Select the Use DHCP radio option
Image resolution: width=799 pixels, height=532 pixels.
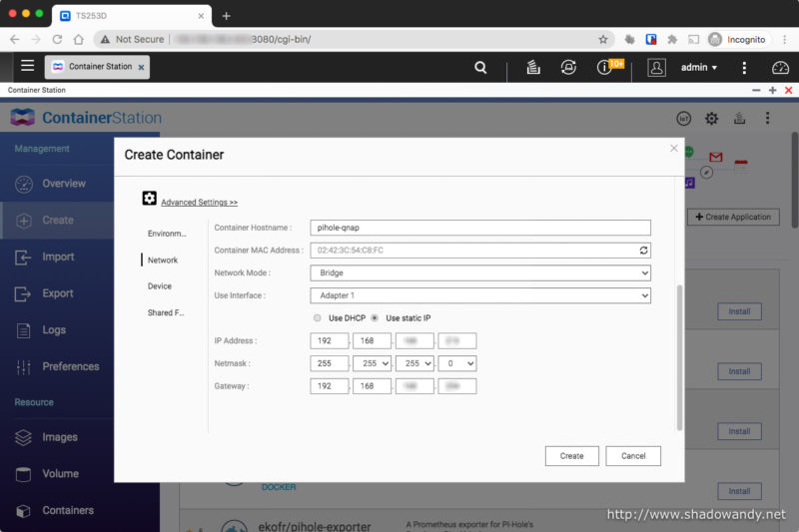click(318, 317)
